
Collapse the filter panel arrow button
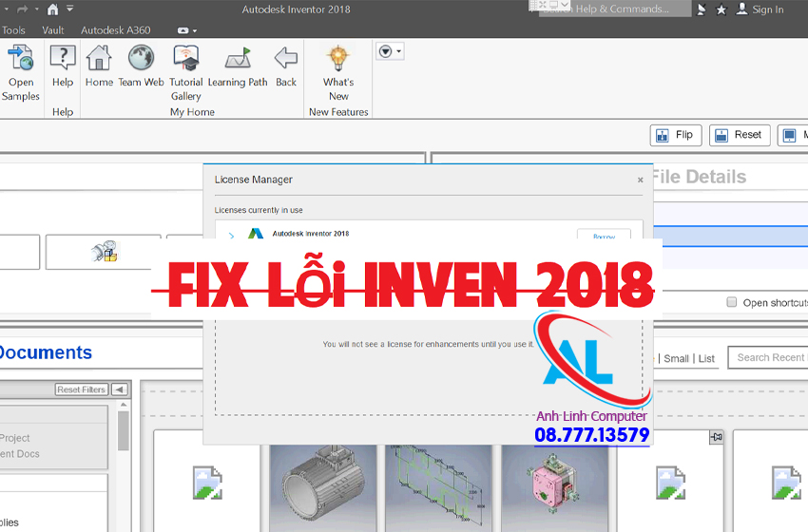click(119, 389)
